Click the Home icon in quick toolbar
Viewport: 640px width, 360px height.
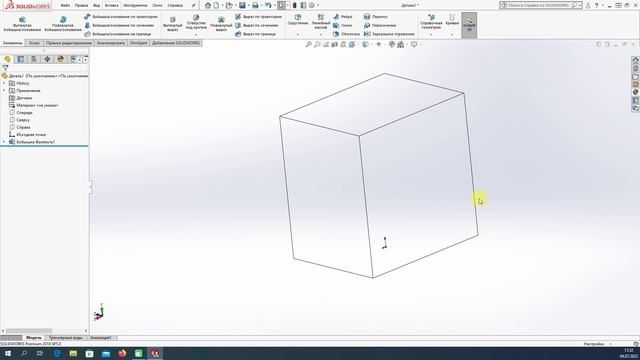pos(208,5)
